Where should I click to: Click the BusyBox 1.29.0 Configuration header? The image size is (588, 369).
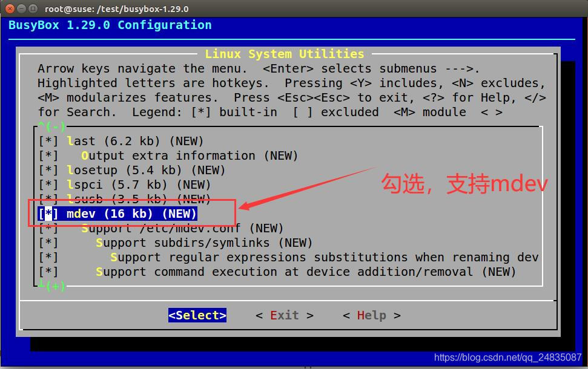tap(109, 25)
